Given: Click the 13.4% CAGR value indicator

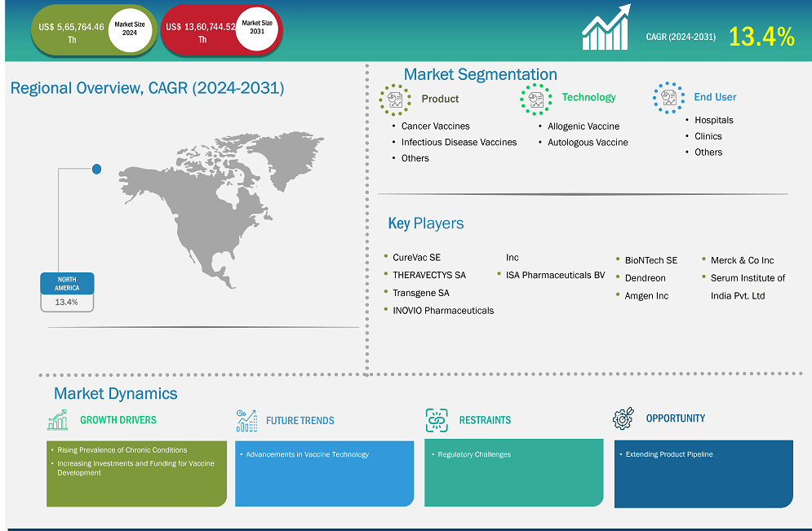Looking at the screenshot, I should (761, 36).
